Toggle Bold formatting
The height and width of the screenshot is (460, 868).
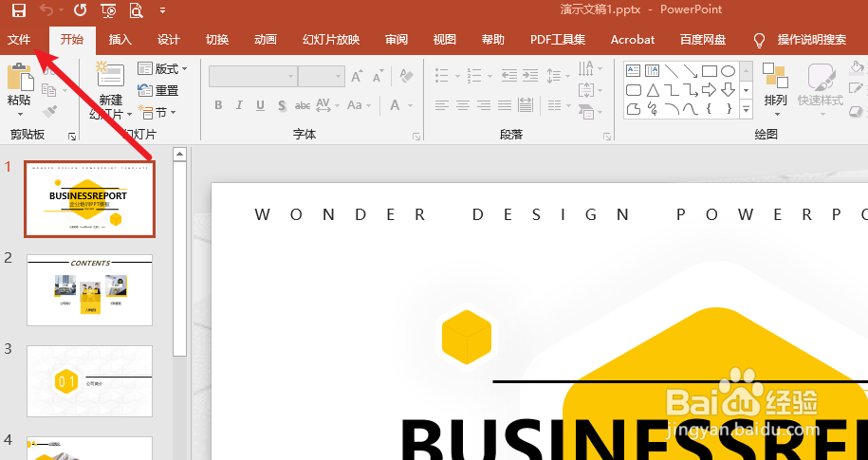point(218,105)
